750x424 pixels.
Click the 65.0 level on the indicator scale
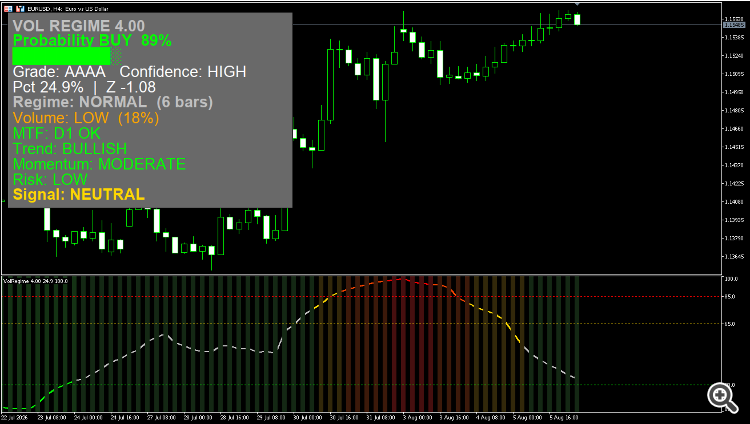coord(730,324)
